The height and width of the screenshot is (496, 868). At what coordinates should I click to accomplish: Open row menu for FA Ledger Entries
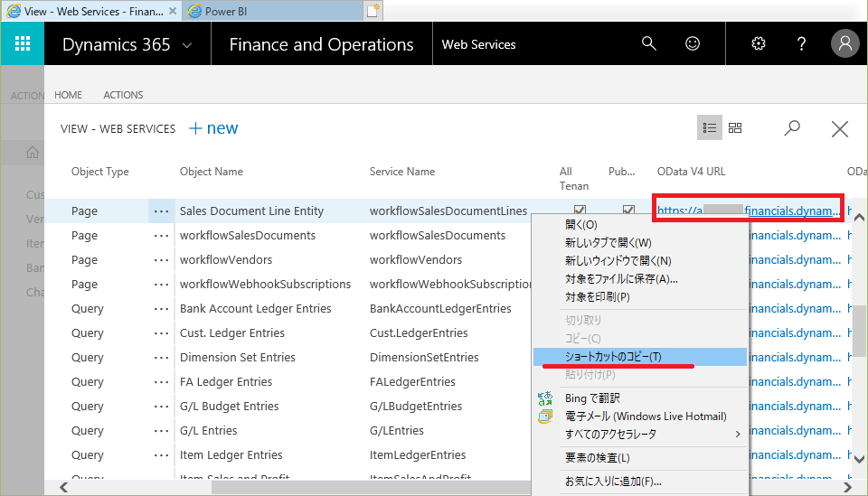pos(161,381)
